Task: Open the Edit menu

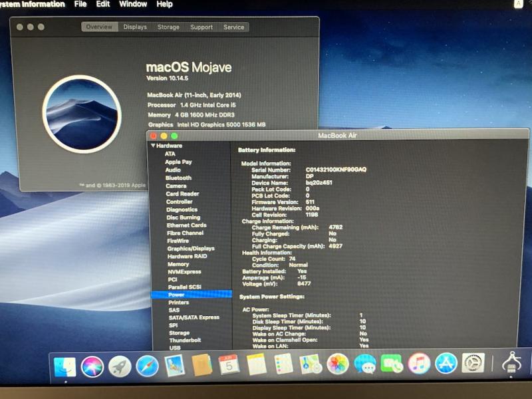Action: click(x=103, y=4)
